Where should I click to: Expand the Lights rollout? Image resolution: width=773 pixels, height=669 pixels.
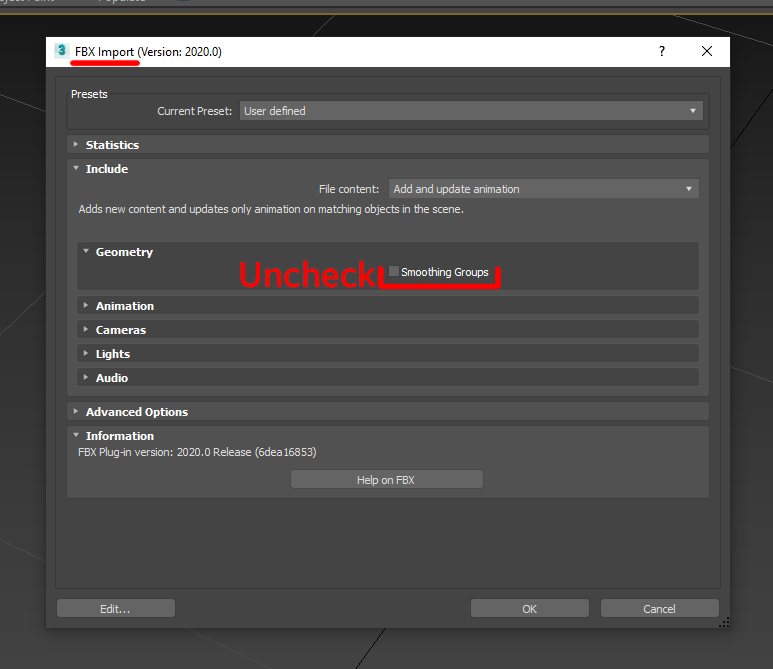pyautogui.click(x=387, y=353)
